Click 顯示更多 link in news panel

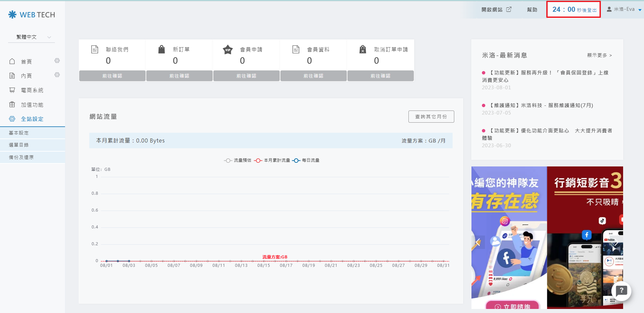point(599,55)
